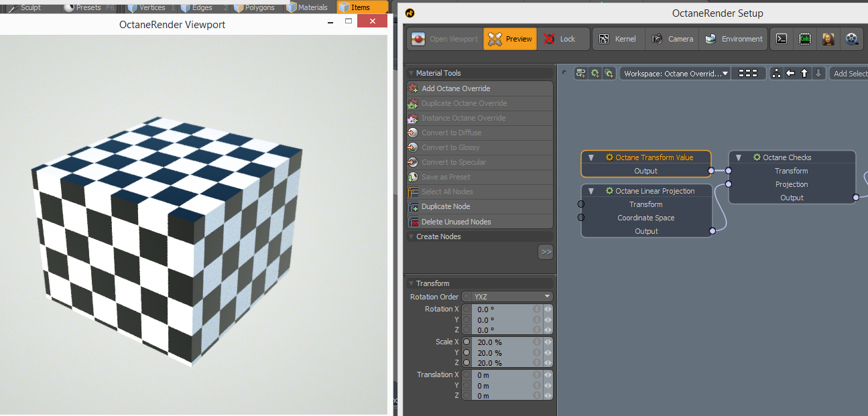Click the Open Viewport button

click(446, 39)
